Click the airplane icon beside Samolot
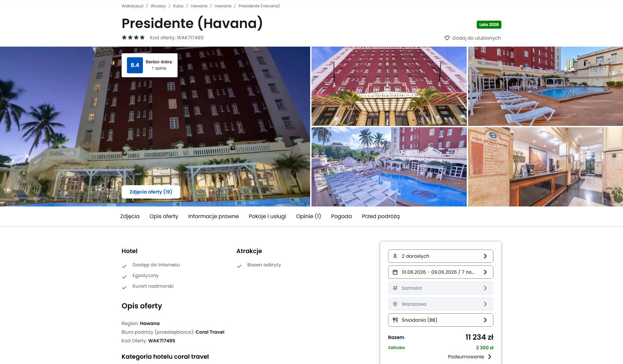623x364 pixels. [395, 288]
